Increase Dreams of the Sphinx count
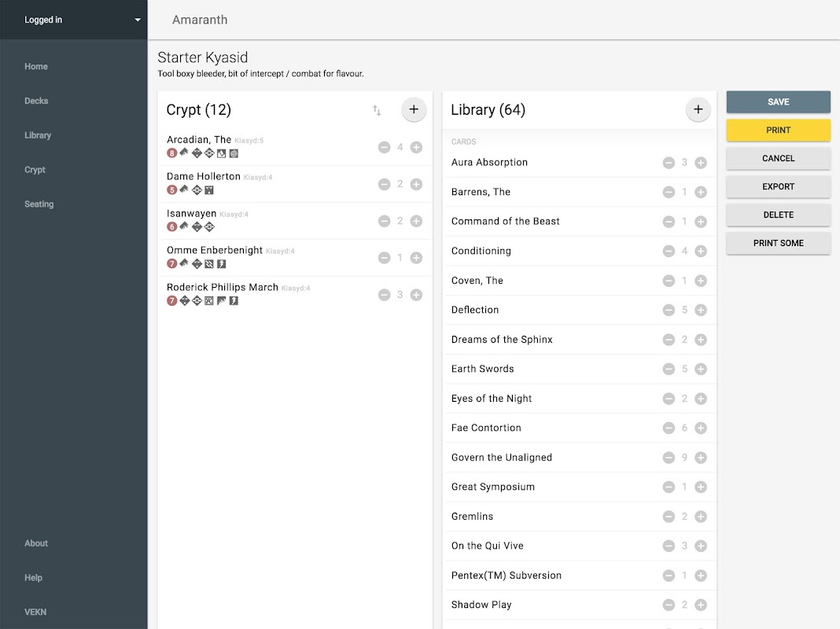The width and height of the screenshot is (840, 629). click(701, 340)
